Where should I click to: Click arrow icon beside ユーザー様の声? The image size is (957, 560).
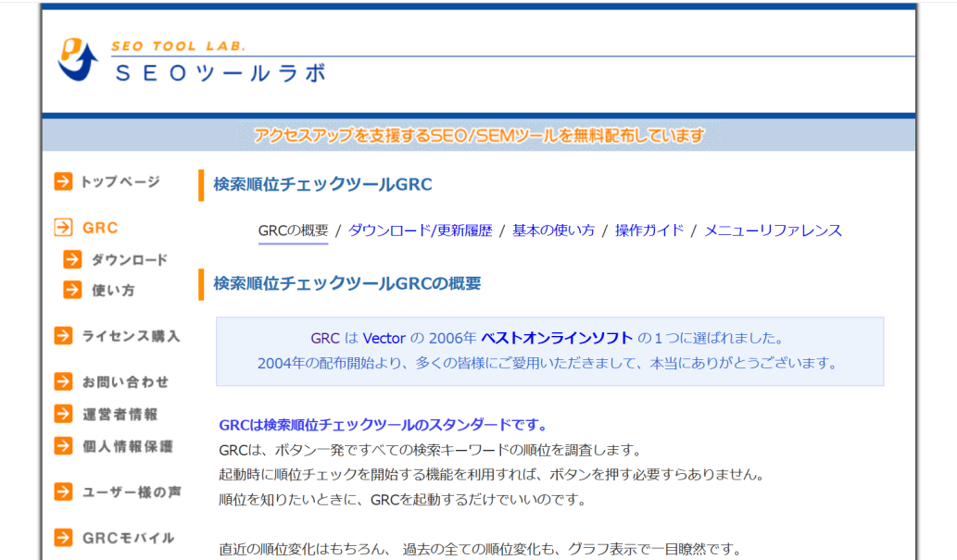coord(63,492)
